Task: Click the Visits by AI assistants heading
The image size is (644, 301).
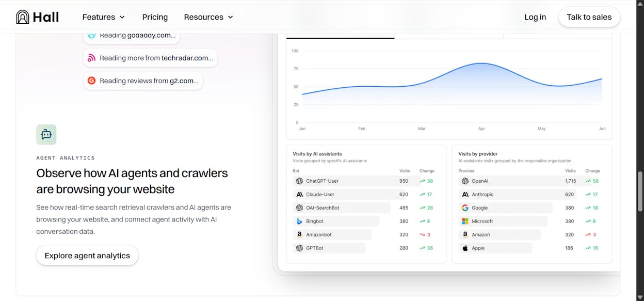Action: pos(317,154)
